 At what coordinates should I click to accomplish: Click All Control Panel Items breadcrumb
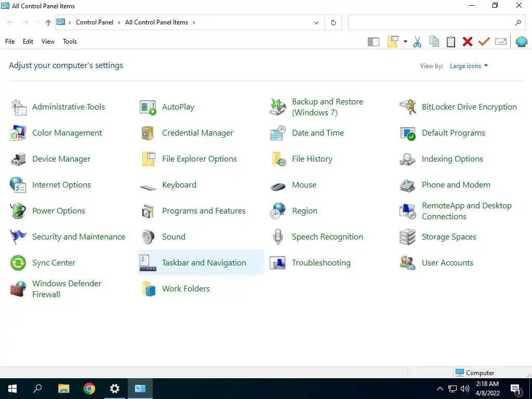[156, 22]
